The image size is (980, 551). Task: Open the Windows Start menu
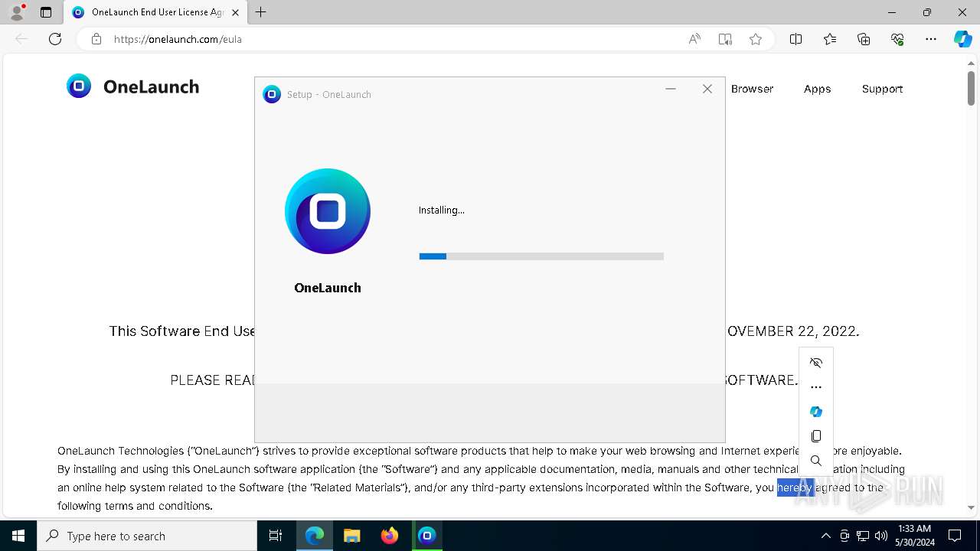coord(18,536)
